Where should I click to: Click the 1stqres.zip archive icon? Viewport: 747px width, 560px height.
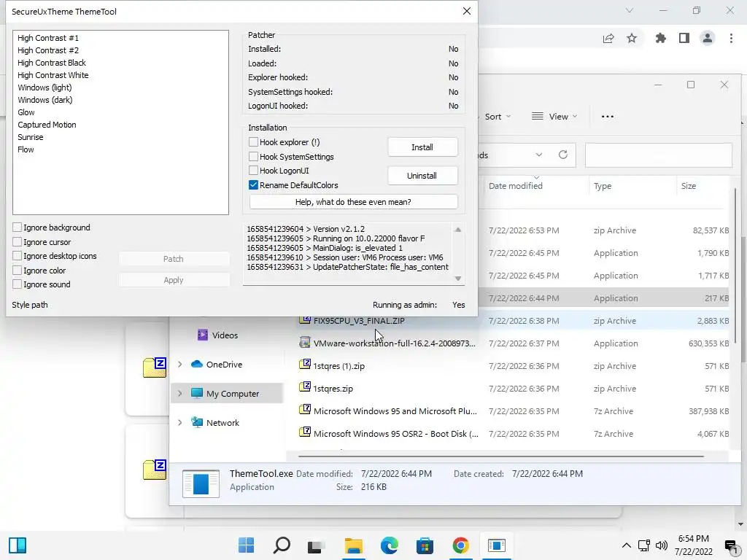coord(305,387)
